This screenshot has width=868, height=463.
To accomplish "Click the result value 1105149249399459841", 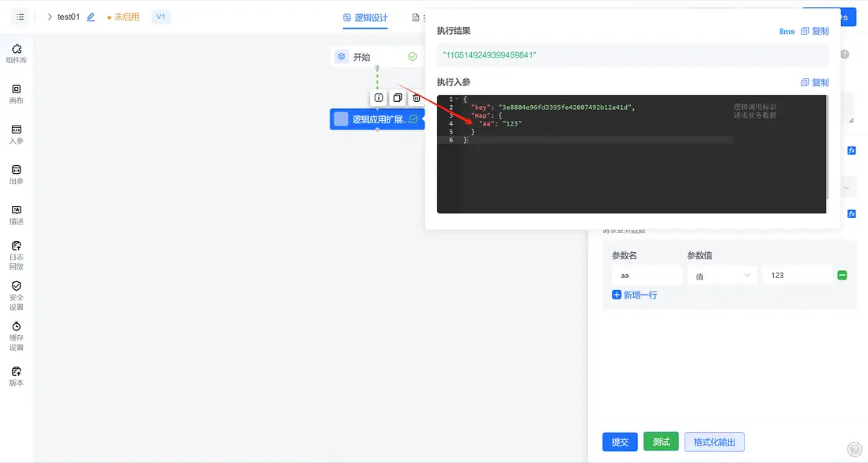I will [489, 55].
